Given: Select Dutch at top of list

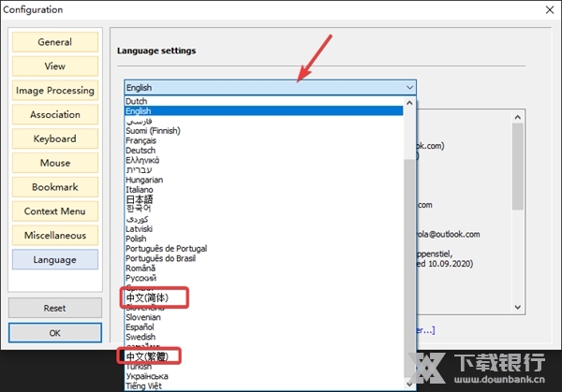Looking at the screenshot, I should click(136, 101).
